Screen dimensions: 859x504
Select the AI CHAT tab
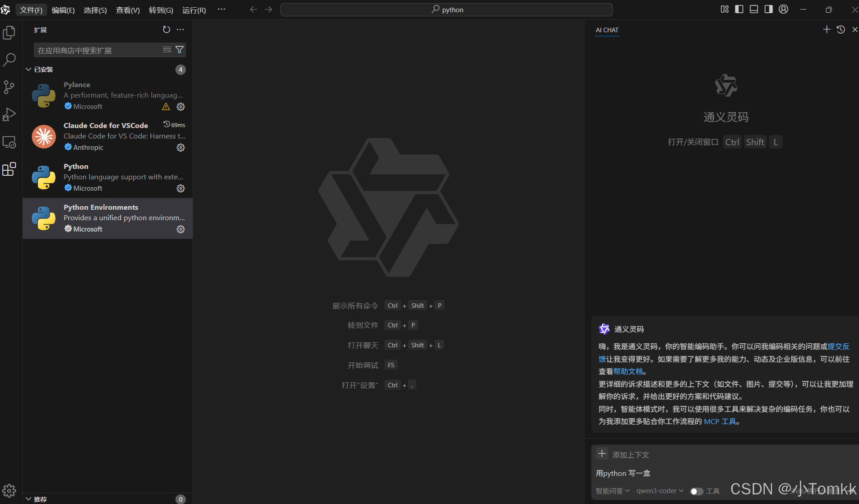pyautogui.click(x=607, y=30)
